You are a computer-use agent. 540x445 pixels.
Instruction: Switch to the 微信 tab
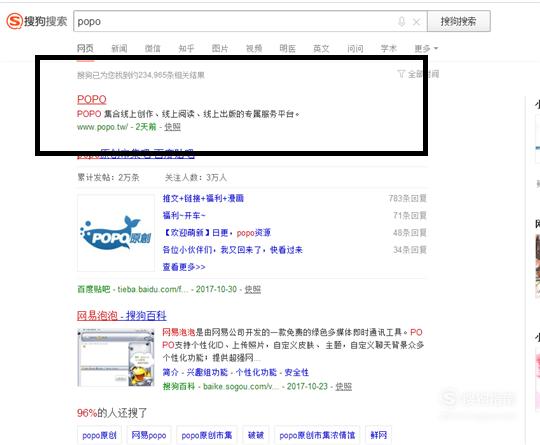[152, 48]
